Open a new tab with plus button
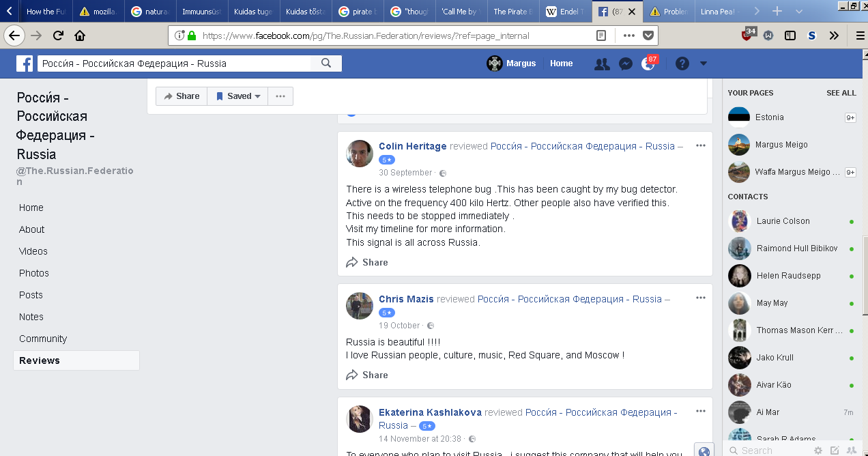The image size is (868, 456). coord(777,11)
